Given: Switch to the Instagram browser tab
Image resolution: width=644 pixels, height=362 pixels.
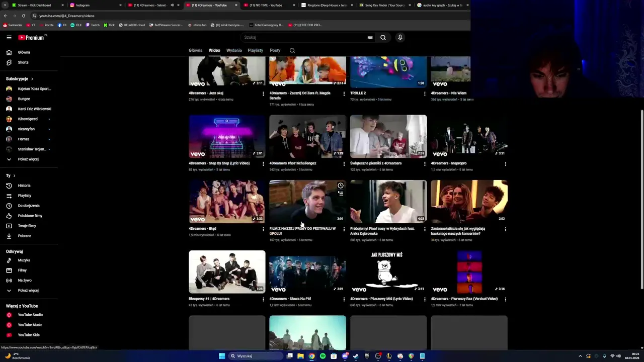Looking at the screenshot, I should click(x=96, y=5).
